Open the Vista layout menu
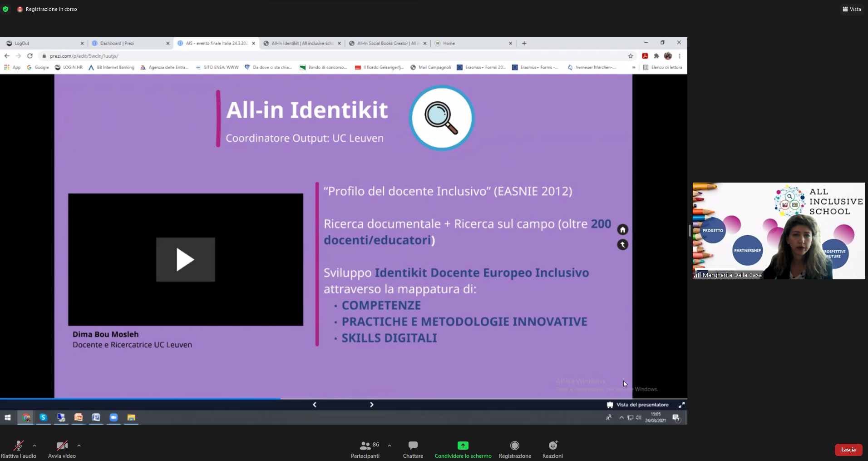 852,9
